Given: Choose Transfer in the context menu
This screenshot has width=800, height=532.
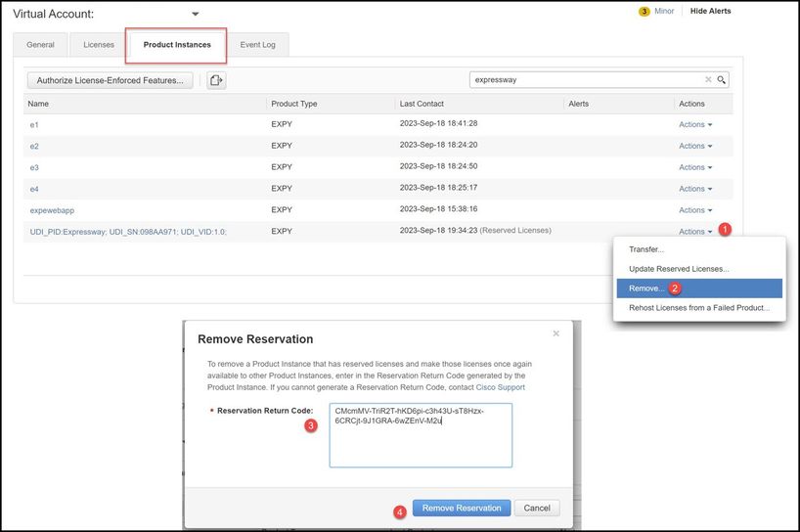Looking at the screenshot, I should [x=645, y=249].
